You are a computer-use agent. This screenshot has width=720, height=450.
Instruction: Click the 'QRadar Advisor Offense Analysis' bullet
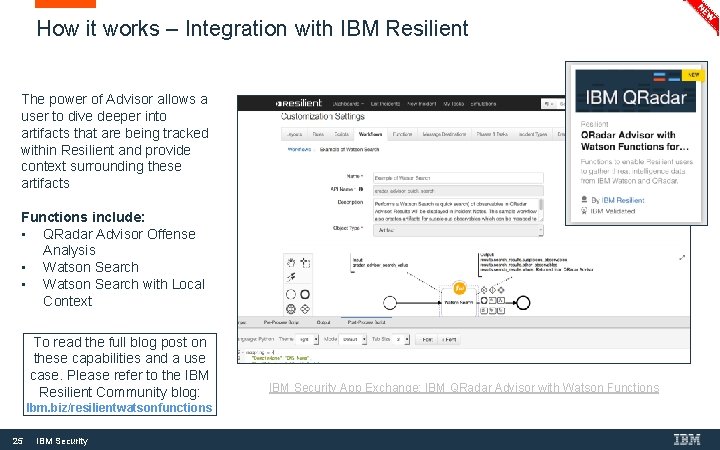[x=119, y=242]
